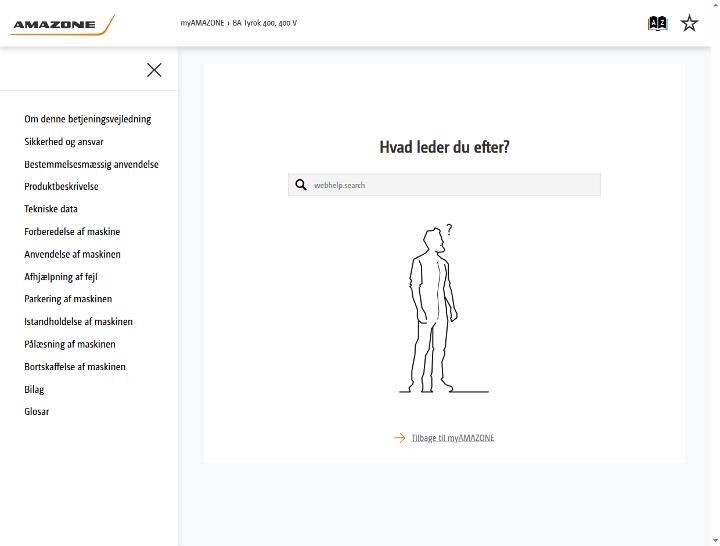Follow the Tilbage til myAMAZONE link
The width and height of the screenshot is (720, 546).
[453, 438]
